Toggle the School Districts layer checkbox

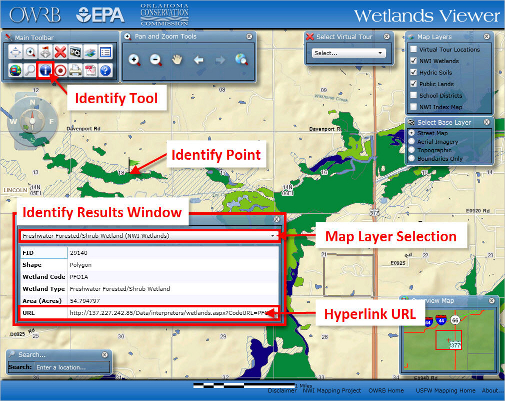414,95
